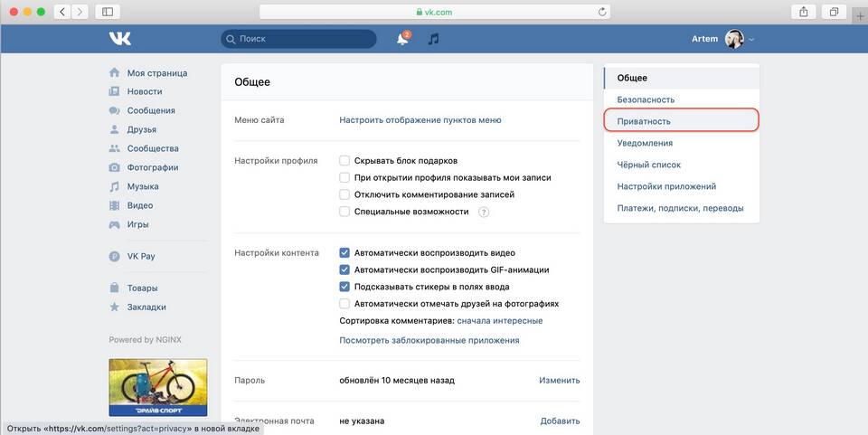Open the notifications bell icon
868x435 pixels.
click(402, 39)
